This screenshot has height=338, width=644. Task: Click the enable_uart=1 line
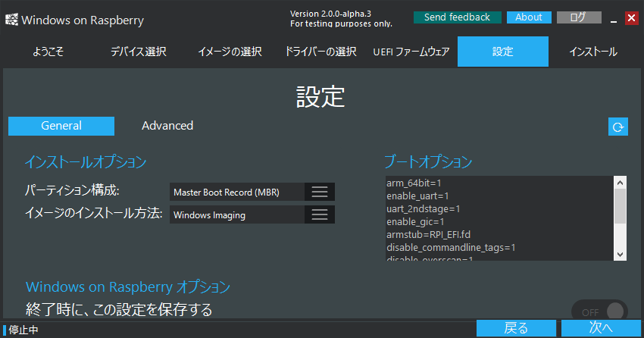pyautogui.click(x=417, y=196)
